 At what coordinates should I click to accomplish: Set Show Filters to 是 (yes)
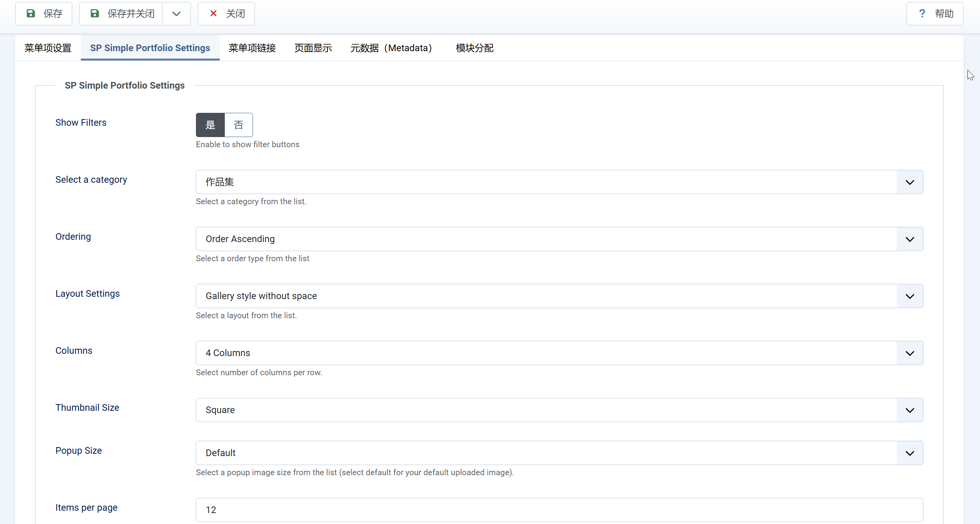[210, 125]
